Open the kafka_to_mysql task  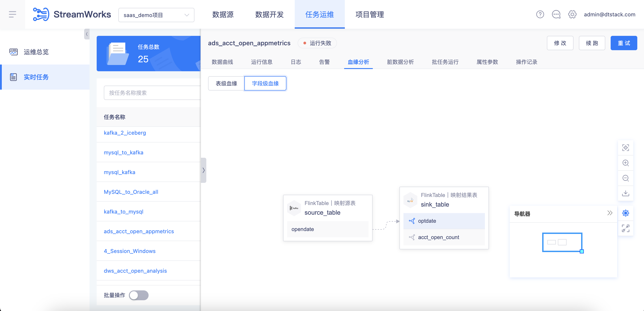coord(124,212)
